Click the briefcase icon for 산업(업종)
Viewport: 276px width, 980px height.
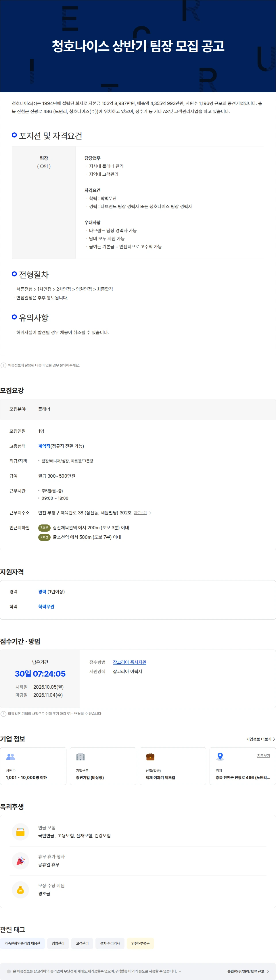click(x=150, y=756)
